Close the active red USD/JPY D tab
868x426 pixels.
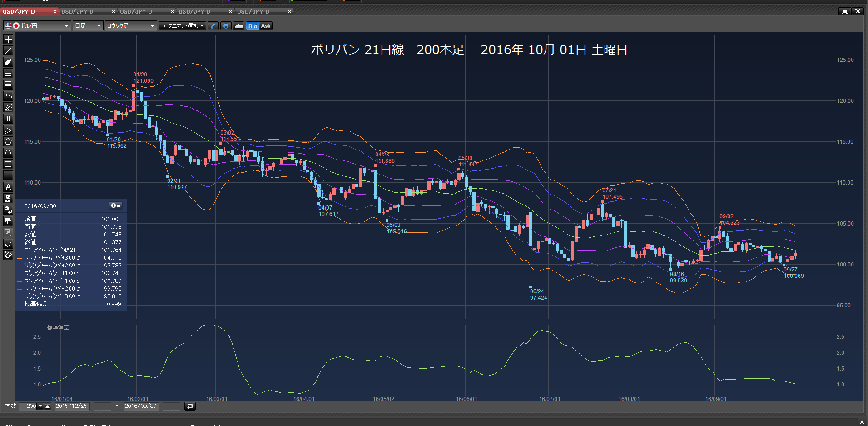pos(55,12)
